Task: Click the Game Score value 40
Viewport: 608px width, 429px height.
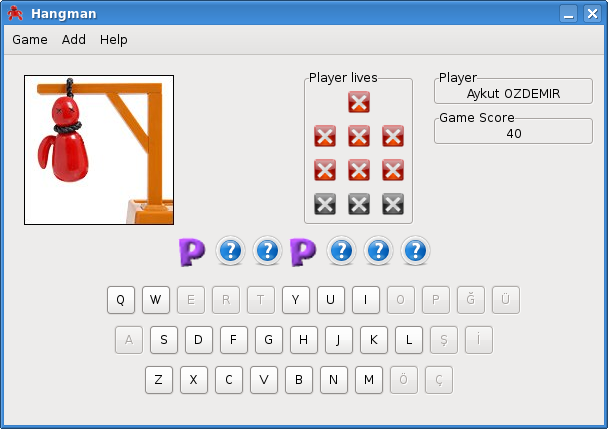Action: click(513, 133)
